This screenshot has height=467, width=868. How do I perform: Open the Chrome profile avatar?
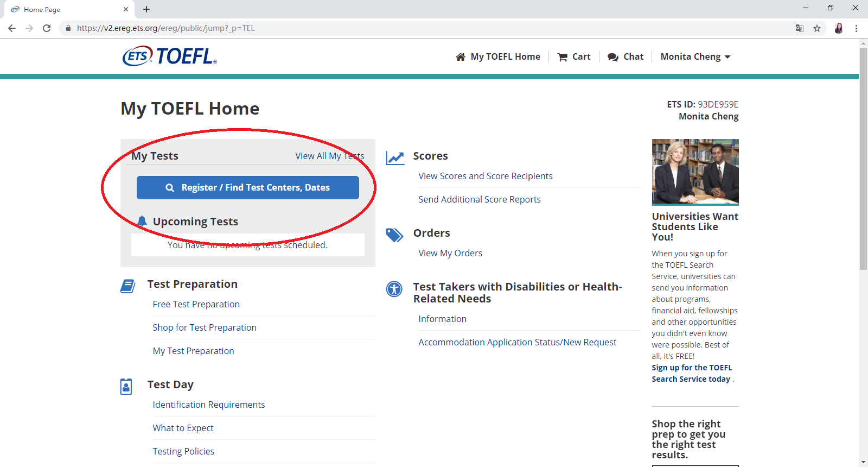tap(839, 28)
